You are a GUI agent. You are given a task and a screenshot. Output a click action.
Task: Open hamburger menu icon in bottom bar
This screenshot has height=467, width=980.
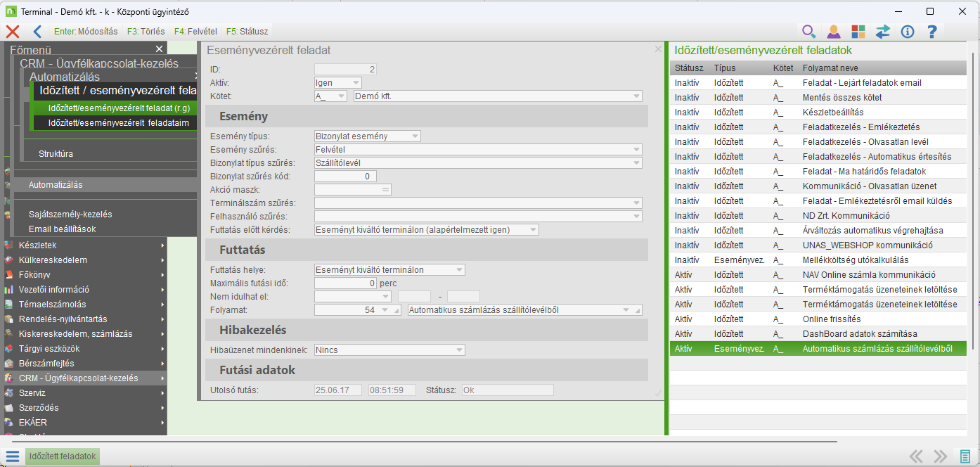pyautogui.click(x=13, y=456)
